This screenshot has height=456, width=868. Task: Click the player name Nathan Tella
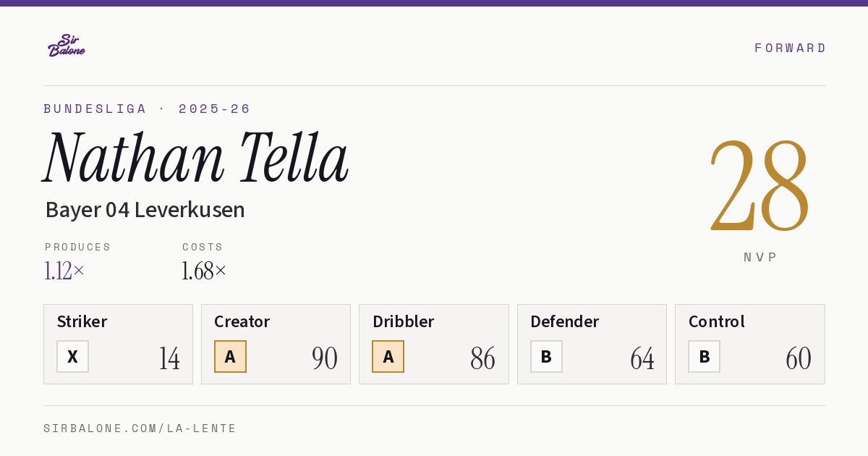click(196, 157)
